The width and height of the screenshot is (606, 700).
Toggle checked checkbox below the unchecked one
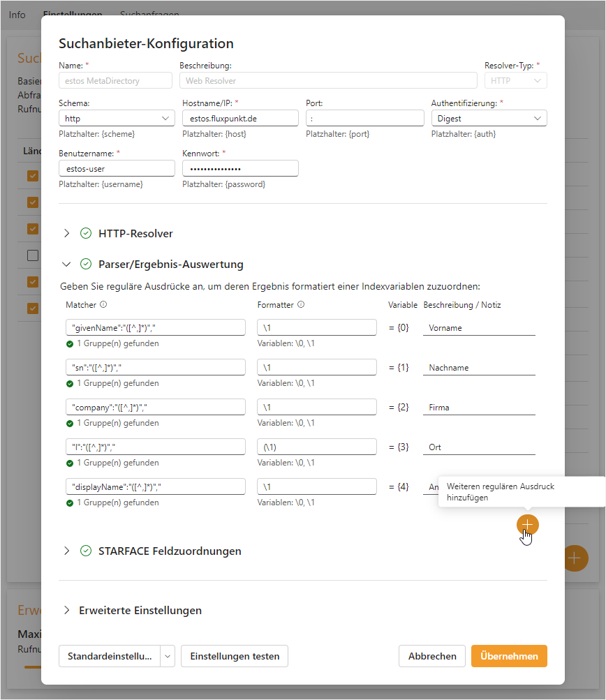click(33, 282)
